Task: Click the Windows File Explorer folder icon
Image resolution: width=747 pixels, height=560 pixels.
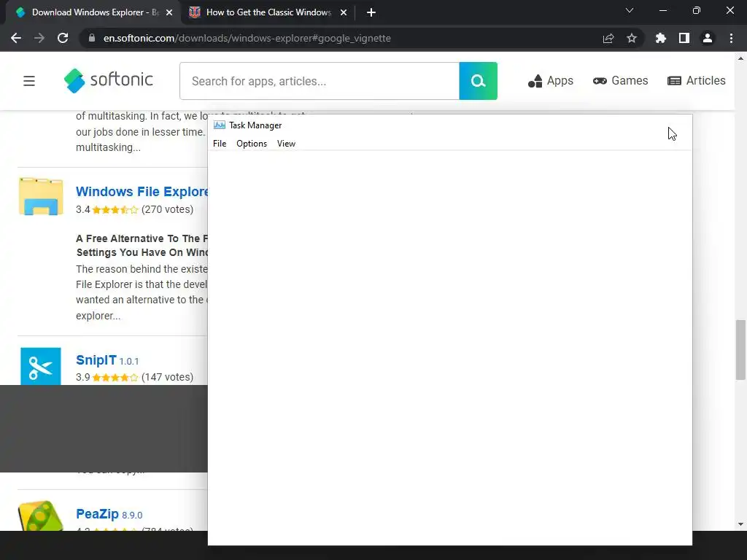Action: [41, 196]
